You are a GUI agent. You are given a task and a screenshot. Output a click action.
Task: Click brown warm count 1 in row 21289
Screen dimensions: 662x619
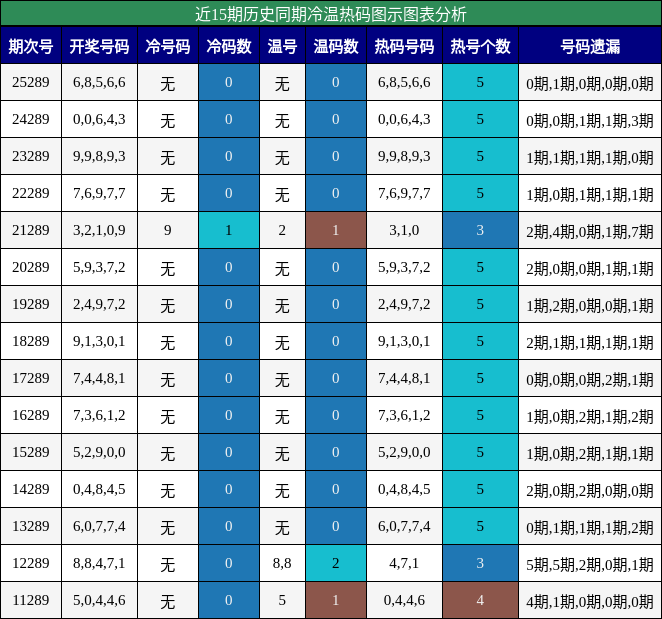tap(336, 230)
